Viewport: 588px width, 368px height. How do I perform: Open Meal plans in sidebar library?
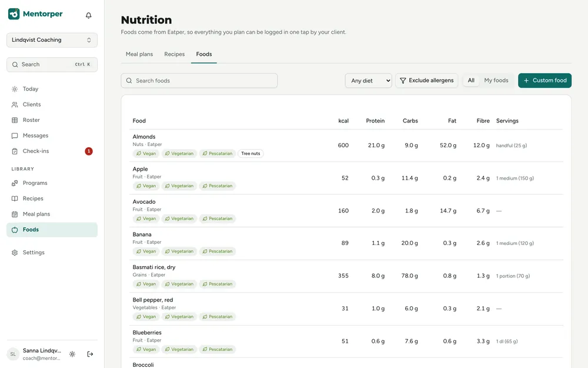pyautogui.click(x=52, y=214)
